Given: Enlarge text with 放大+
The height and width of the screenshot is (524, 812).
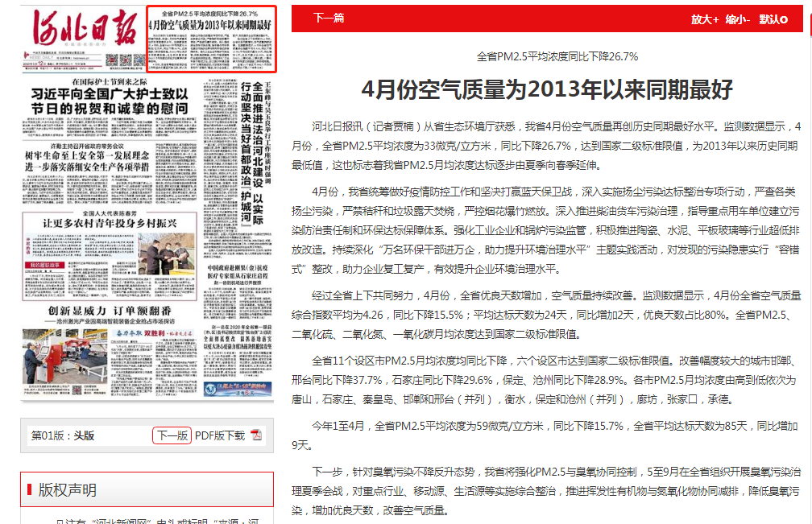Looking at the screenshot, I should click(704, 19).
